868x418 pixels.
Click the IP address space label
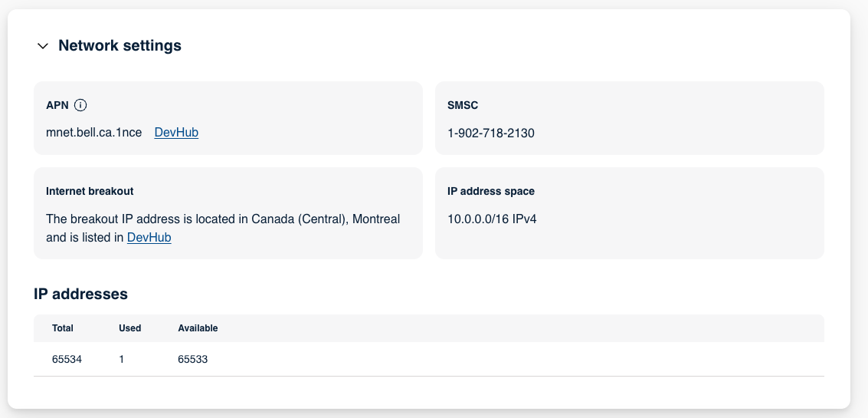[490, 191]
